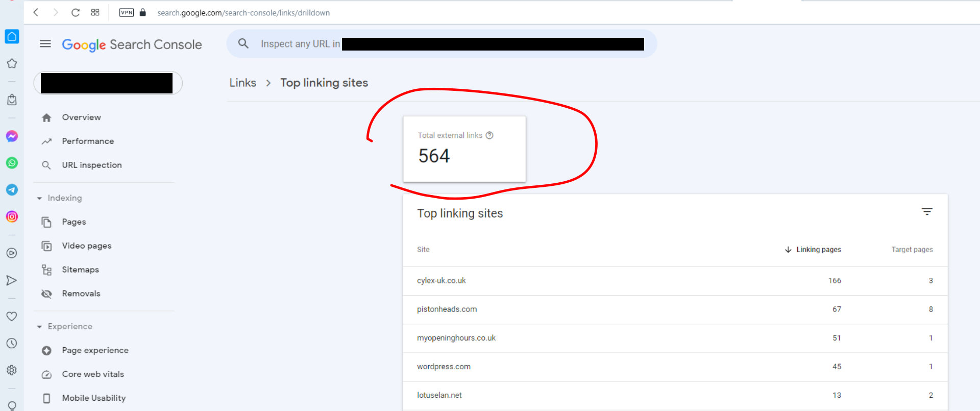Reload the page with the refresh icon

click(76, 13)
